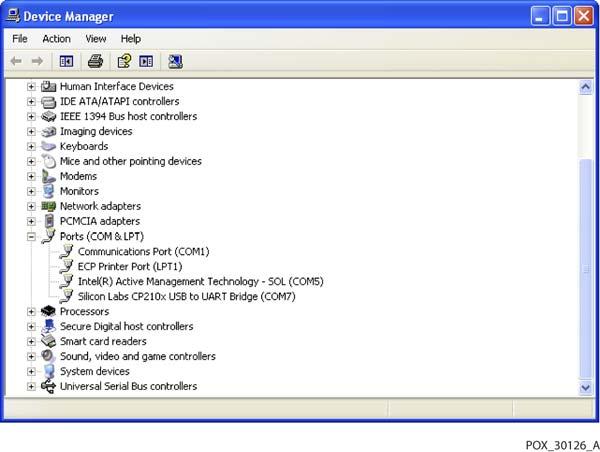Viewport: 600px width, 452px height.
Task: Collapse the Ports (COM & LPT) node
Action: coord(31,237)
